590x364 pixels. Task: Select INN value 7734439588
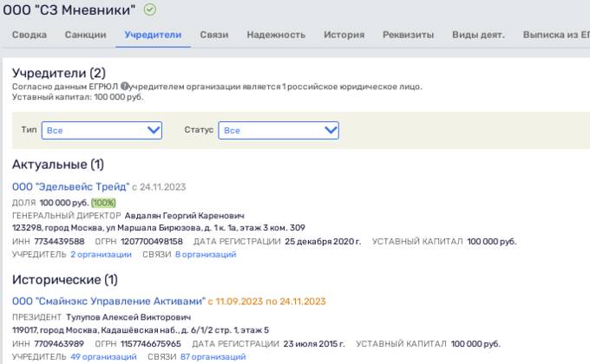point(60,241)
